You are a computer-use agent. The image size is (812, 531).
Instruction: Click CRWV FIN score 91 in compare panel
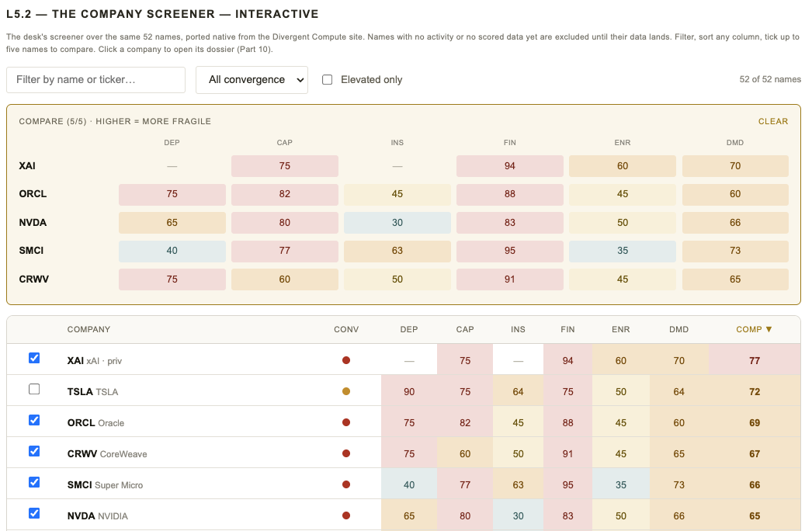pos(509,279)
